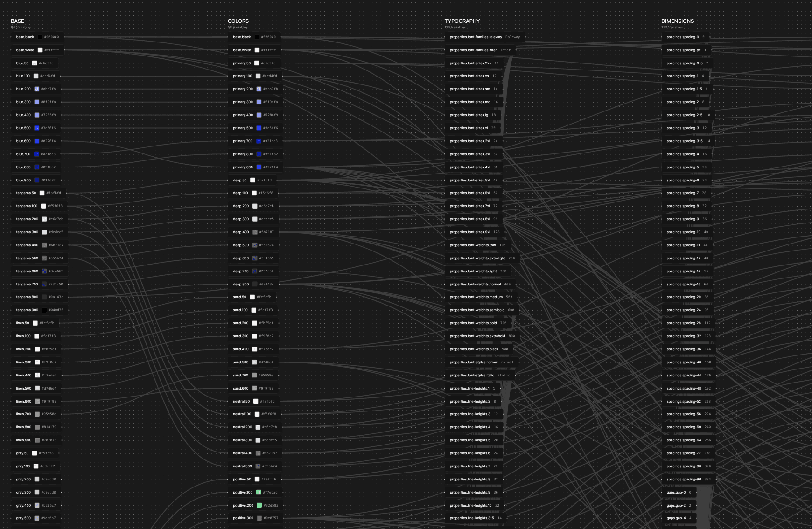Select the spacings.spacing-px node under DIMENSIONS
The width and height of the screenshot is (812, 529).
pos(686,50)
